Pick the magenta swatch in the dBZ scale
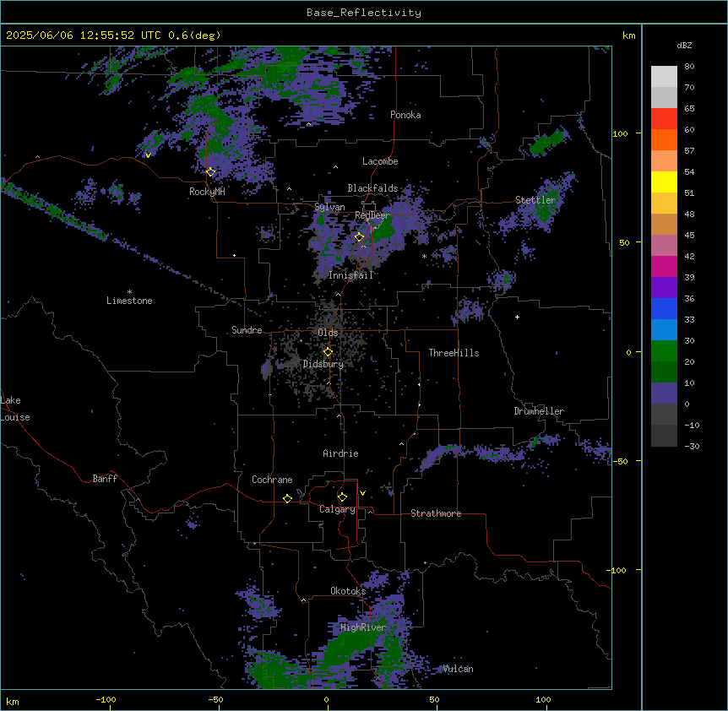 click(664, 266)
